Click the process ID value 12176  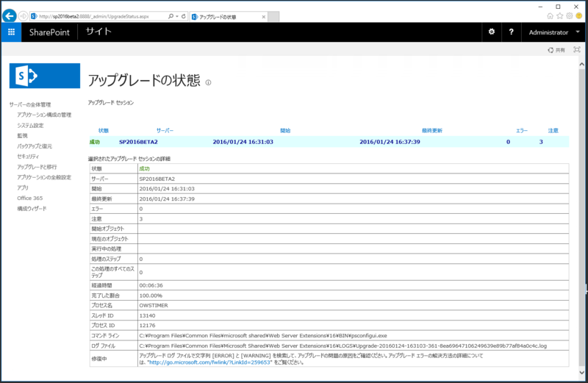(147, 326)
